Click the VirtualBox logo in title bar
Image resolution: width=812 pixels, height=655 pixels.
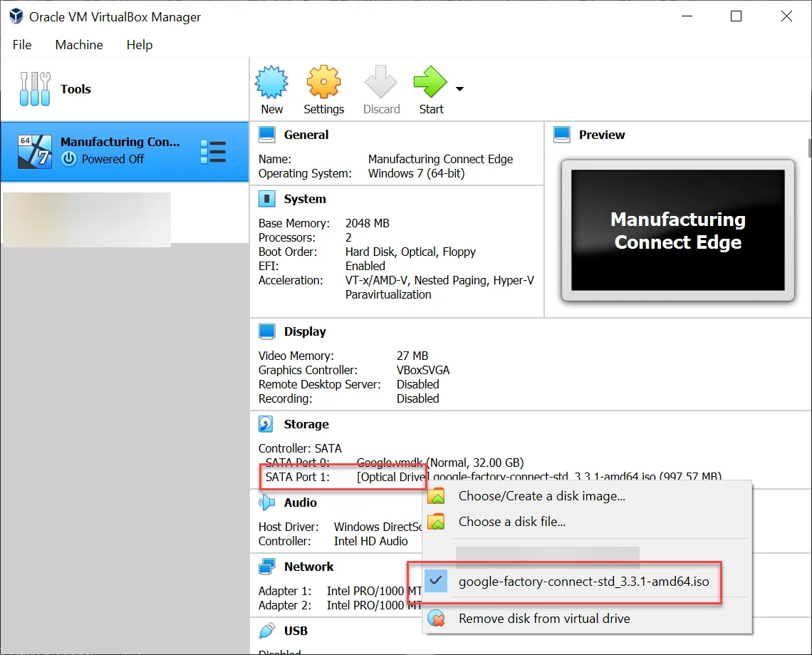16,16
